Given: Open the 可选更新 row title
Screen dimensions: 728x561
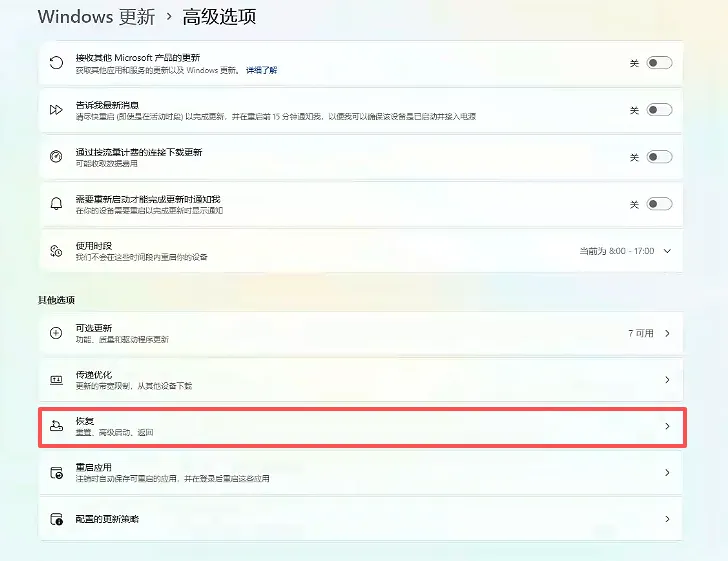Looking at the screenshot, I should click(94, 328).
